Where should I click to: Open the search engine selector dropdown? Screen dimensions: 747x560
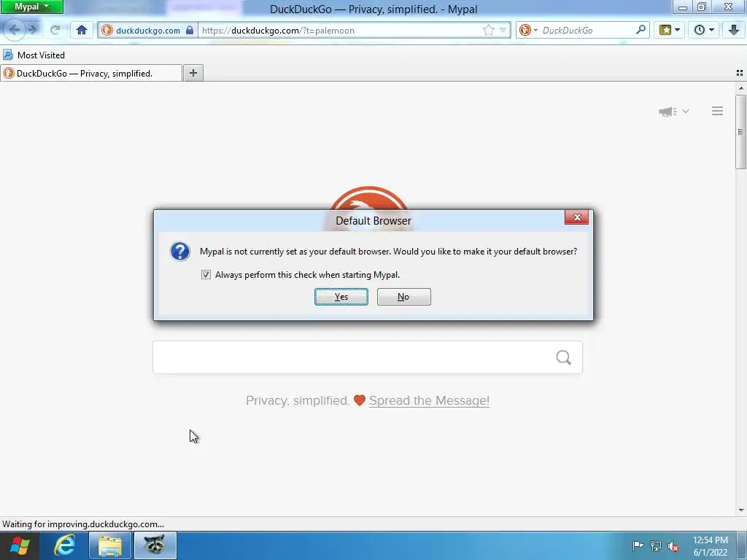pos(528,31)
